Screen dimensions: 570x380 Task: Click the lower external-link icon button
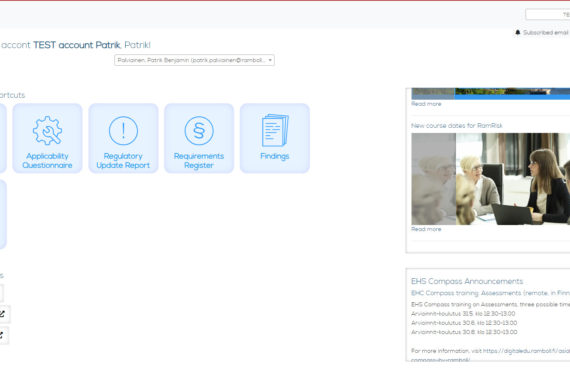[2, 335]
